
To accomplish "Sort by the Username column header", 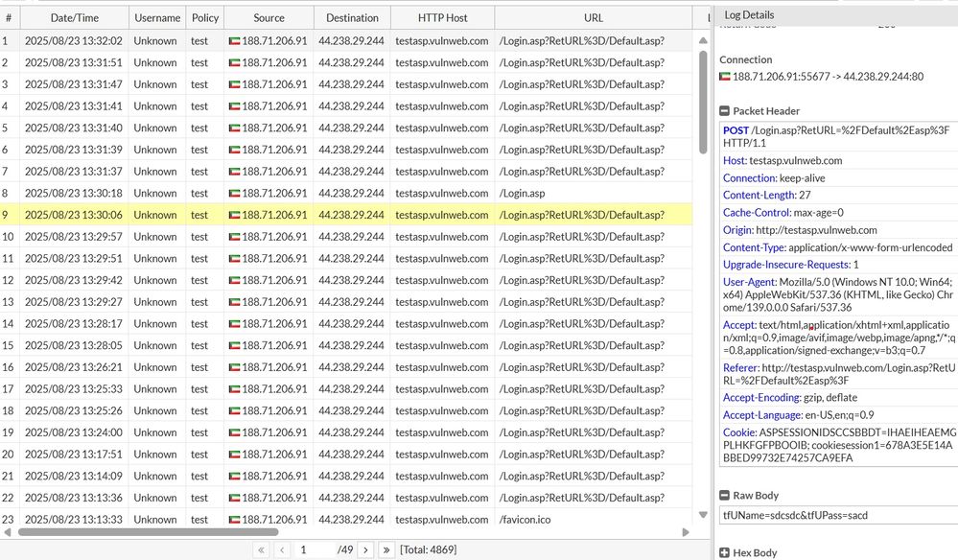I will tap(157, 17).
